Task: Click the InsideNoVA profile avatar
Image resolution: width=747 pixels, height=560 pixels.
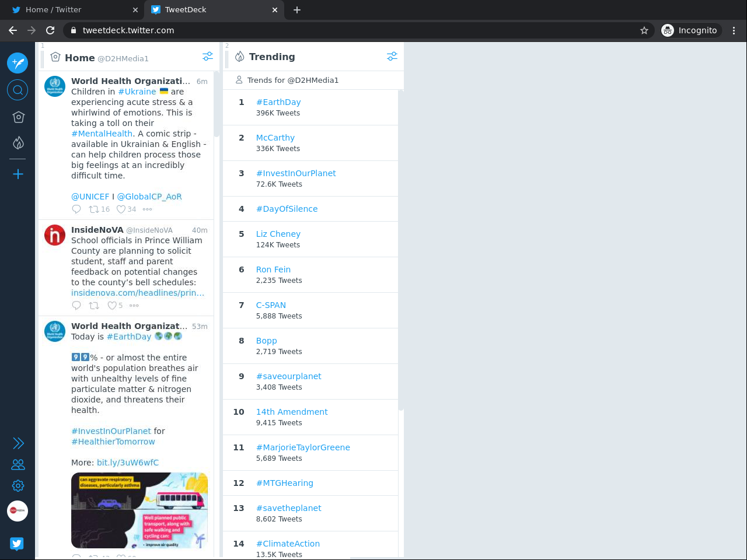Action: click(x=55, y=235)
